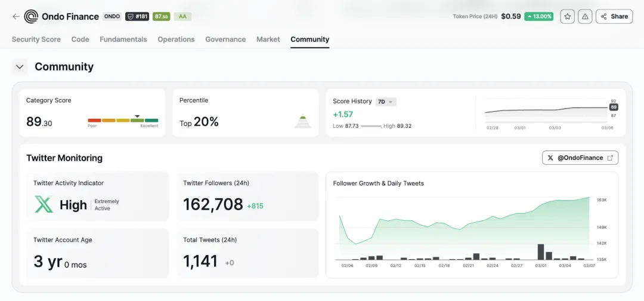Click the tall 03/01 tweets bar
Screen dimensions: 644x301
541,251
